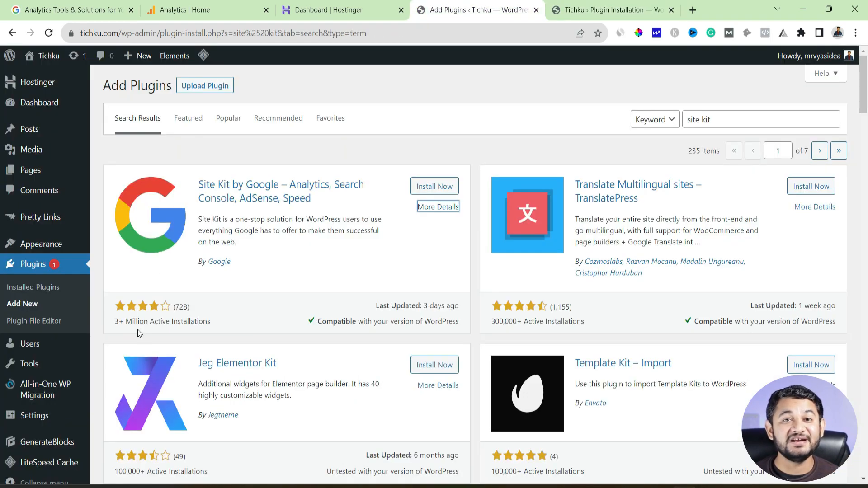Open All-in-One WP Migration menu

pyautogui.click(x=45, y=389)
